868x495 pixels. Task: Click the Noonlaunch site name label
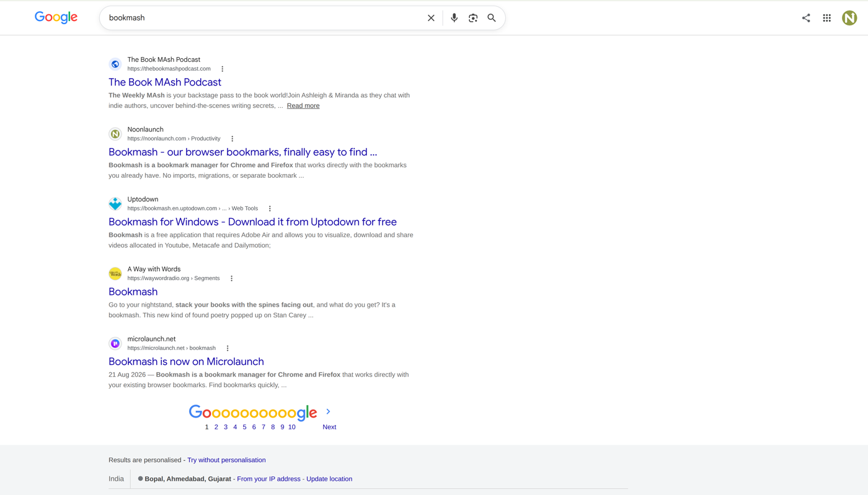[146, 129]
